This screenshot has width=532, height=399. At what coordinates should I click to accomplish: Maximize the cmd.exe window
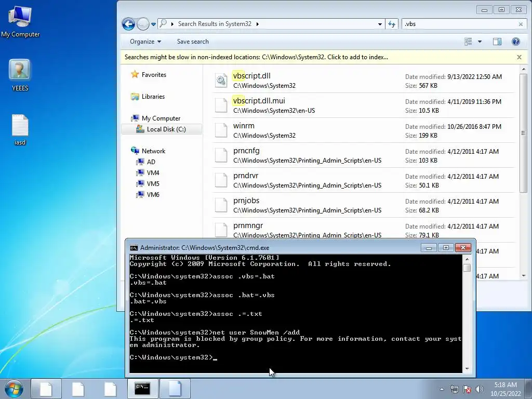pyautogui.click(x=446, y=248)
